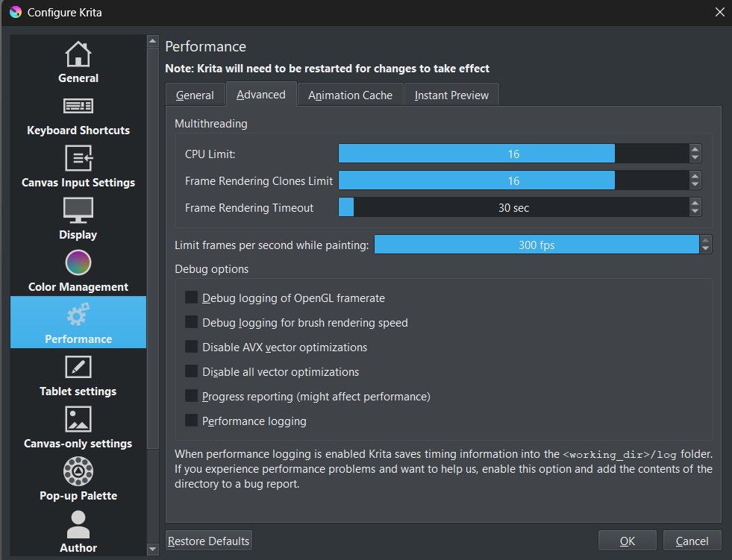Enable Debug logging of OpenGL framerate

(192, 298)
